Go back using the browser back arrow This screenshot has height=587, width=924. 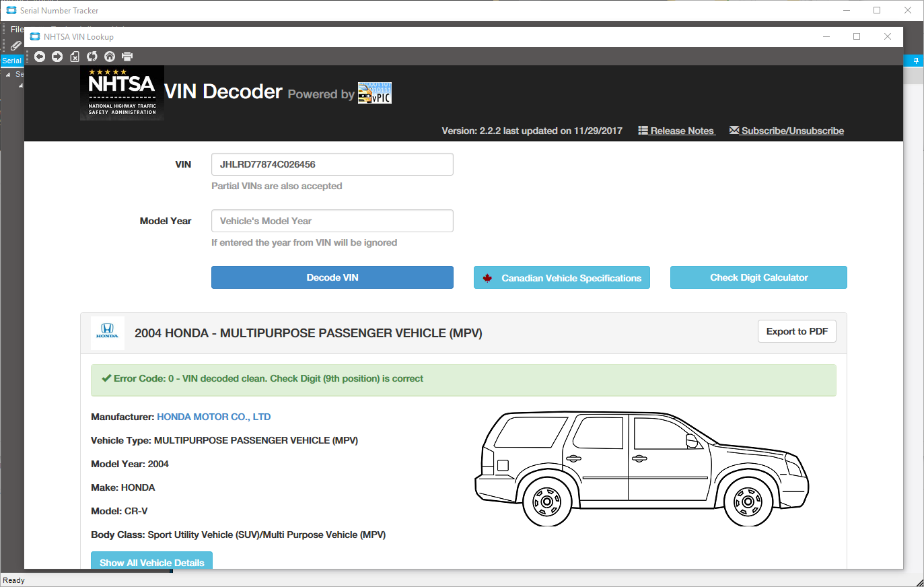click(x=40, y=57)
